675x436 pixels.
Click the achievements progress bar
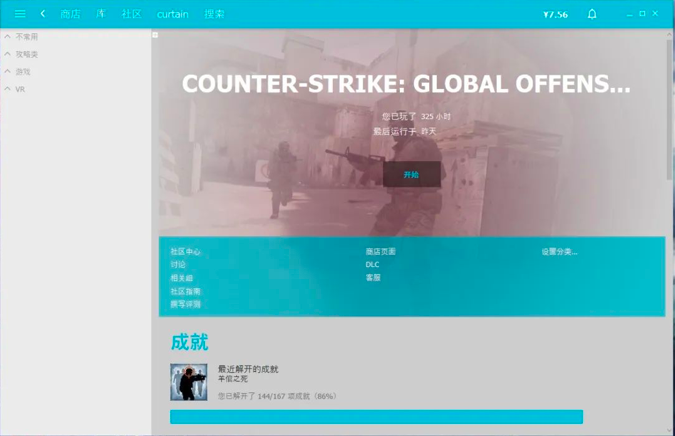pos(377,417)
